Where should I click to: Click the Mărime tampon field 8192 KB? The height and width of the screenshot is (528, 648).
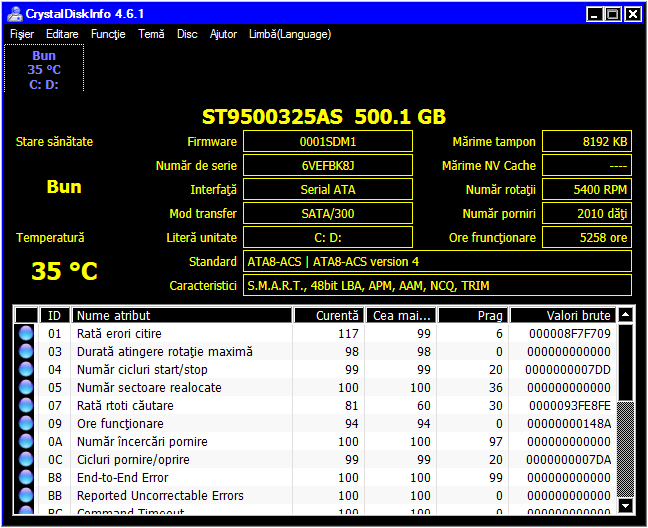(x=587, y=142)
